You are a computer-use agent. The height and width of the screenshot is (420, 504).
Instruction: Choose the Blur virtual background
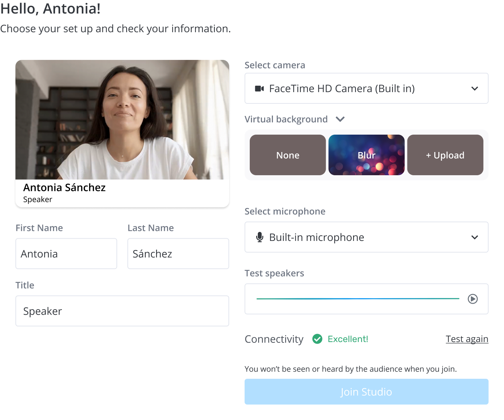tap(367, 155)
